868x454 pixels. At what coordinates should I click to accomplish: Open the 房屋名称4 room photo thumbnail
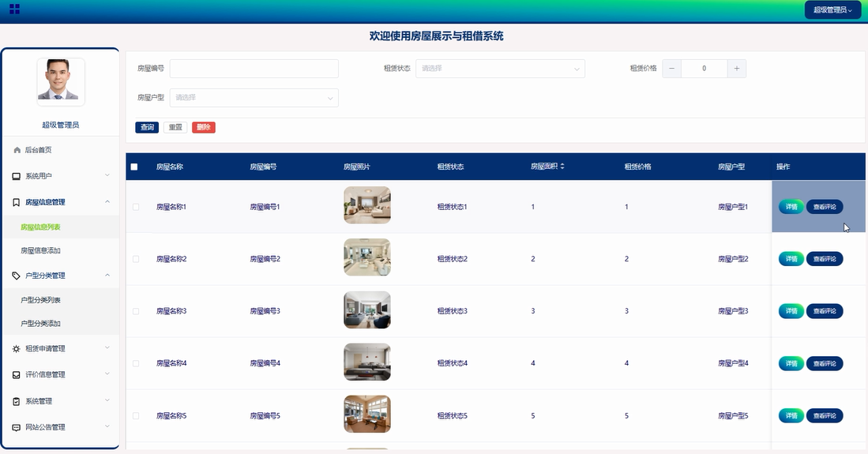tap(367, 362)
